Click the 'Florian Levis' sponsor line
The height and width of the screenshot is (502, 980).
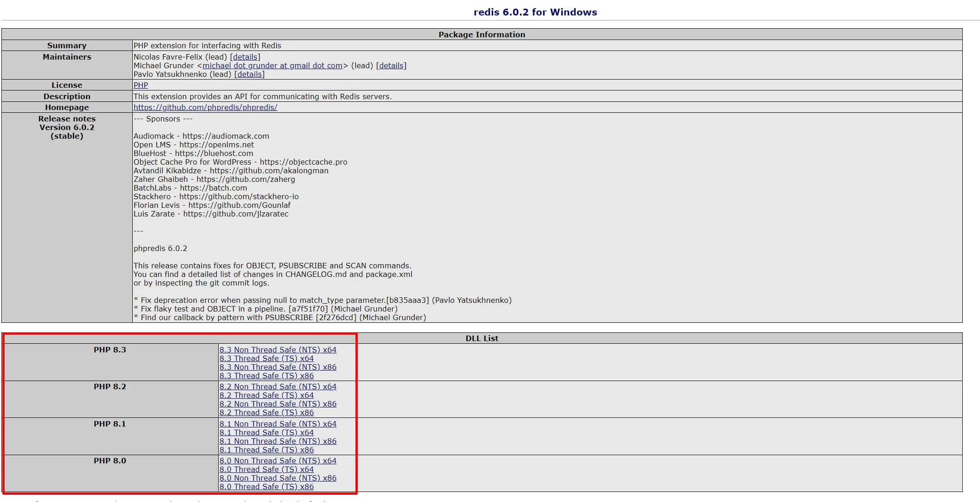point(212,205)
